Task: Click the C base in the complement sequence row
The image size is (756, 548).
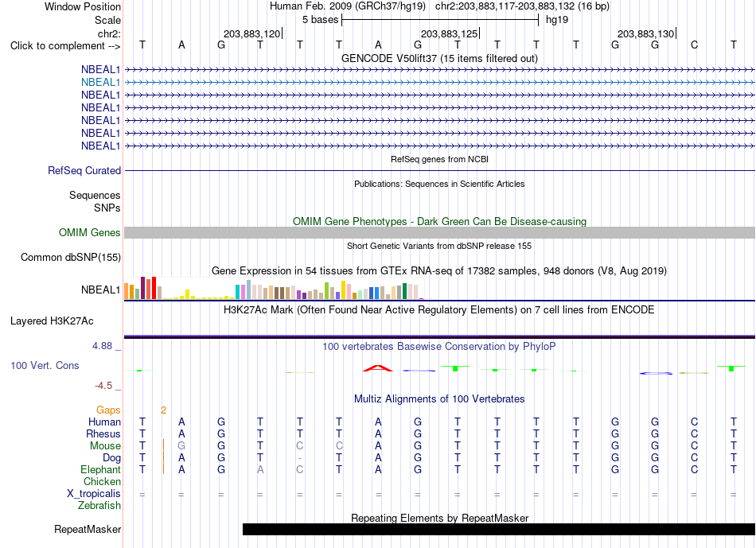Action: pyautogui.click(x=694, y=45)
